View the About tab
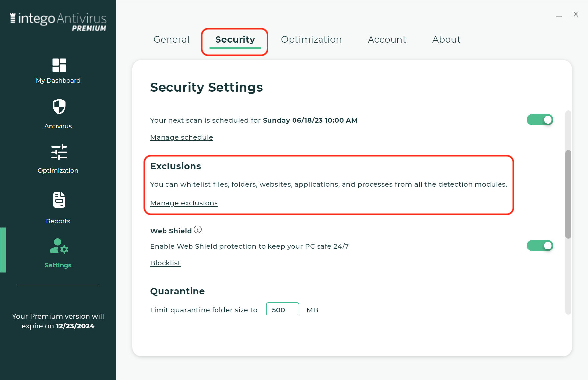588x380 pixels. click(447, 40)
